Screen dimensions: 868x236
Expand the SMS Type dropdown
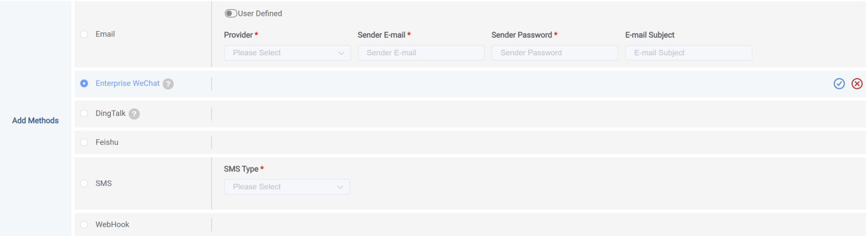(x=287, y=187)
